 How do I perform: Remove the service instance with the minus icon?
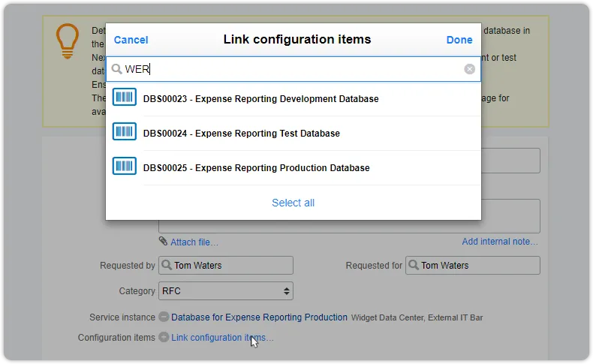[164, 317]
